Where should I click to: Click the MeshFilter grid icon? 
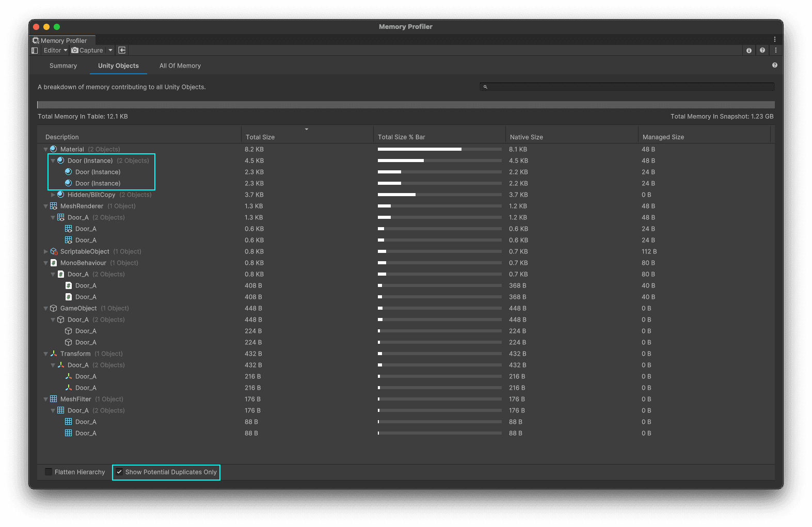pyautogui.click(x=54, y=399)
